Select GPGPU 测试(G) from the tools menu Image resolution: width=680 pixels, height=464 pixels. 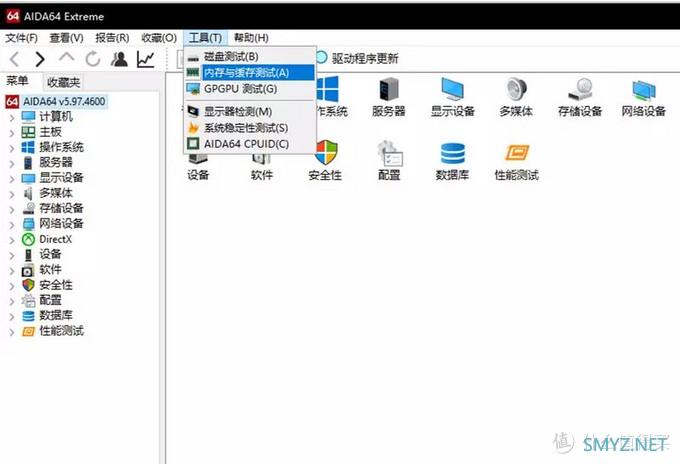[x=250, y=89]
